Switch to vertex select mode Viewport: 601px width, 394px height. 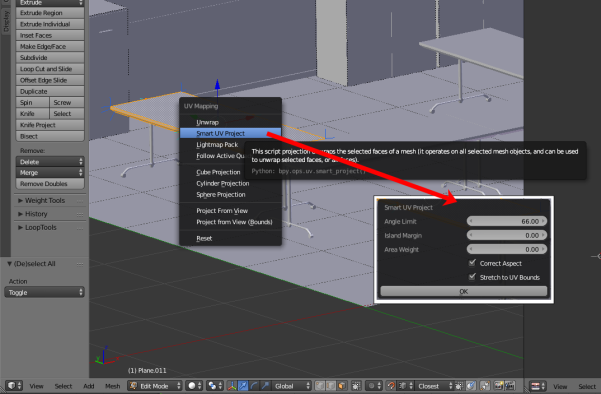(320, 386)
